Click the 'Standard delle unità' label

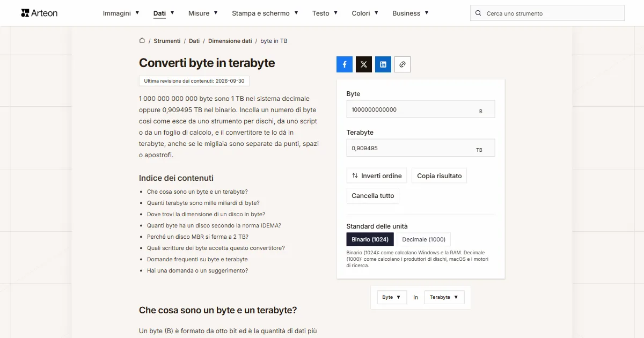point(377,226)
